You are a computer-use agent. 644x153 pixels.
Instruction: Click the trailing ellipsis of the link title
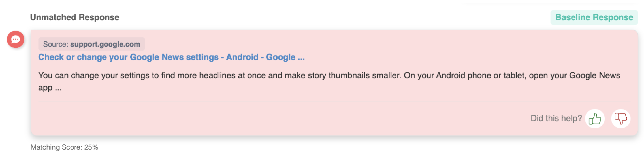(301, 57)
